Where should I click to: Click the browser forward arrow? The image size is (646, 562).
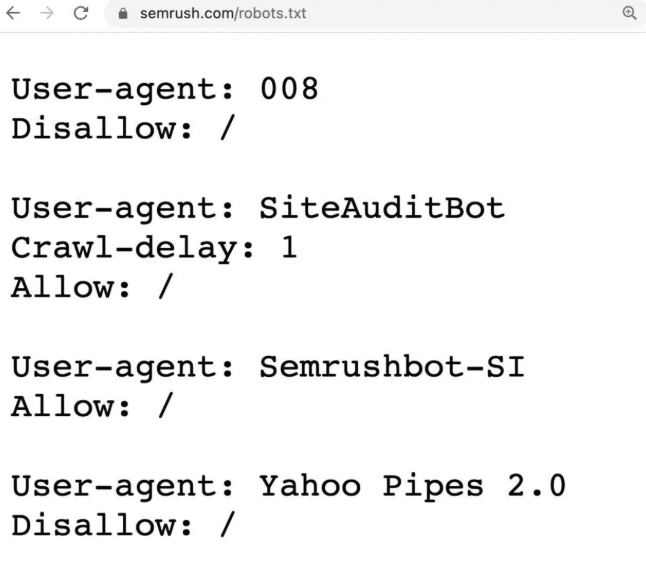click(46, 13)
